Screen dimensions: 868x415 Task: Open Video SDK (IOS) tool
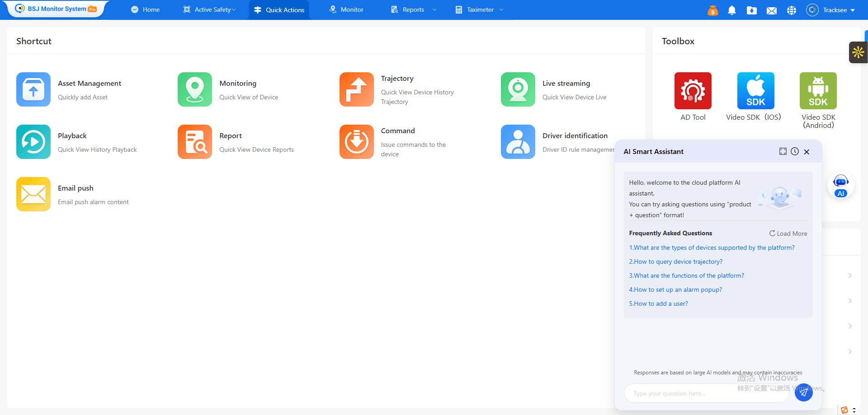(x=755, y=91)
